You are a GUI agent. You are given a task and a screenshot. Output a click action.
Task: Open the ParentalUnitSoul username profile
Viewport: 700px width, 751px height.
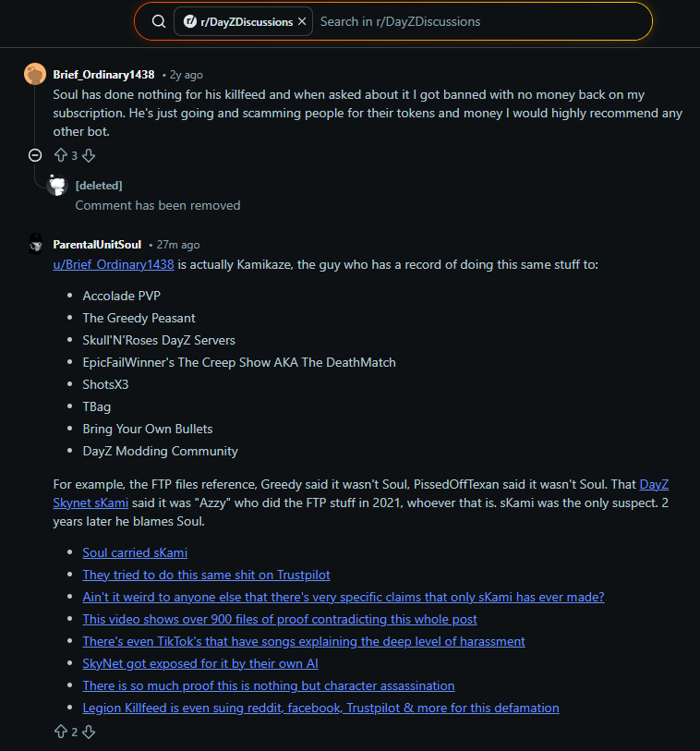97,244
